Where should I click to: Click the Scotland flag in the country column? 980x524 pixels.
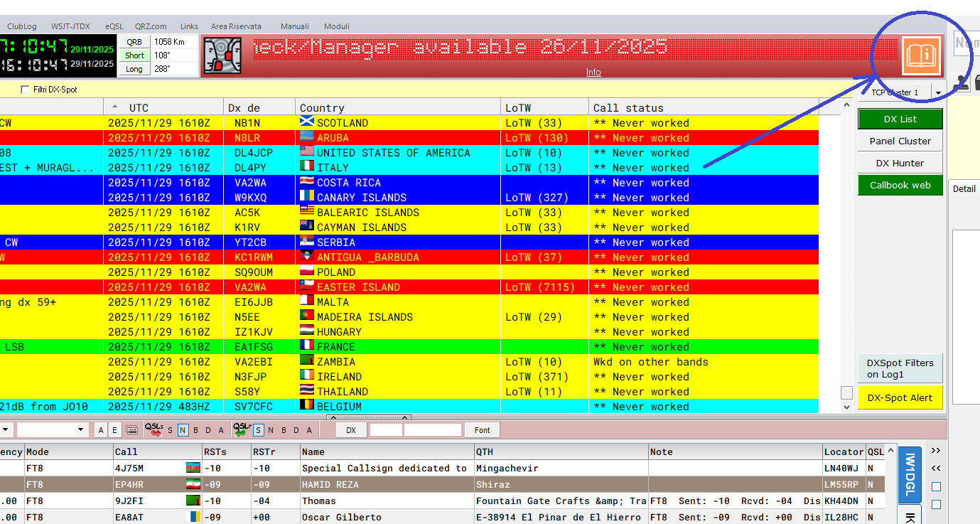(x=307, y=122)
